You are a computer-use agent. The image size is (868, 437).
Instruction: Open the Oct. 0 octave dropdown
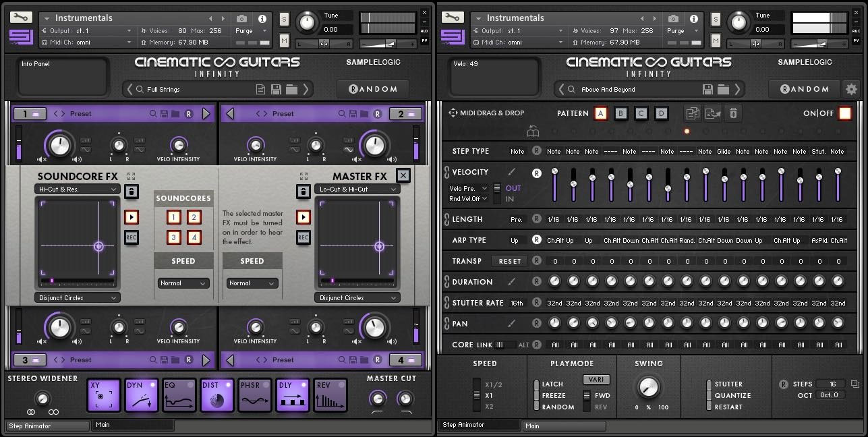[x=830, y=395]
